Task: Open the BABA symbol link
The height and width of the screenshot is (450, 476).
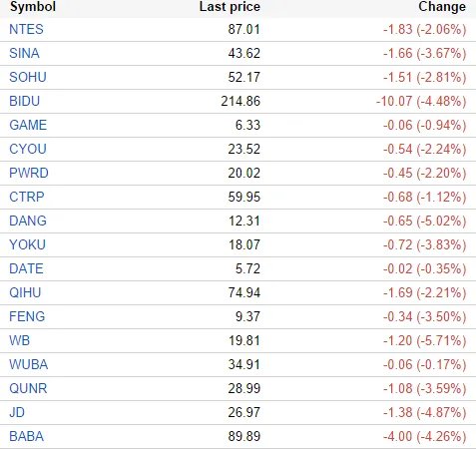Action: click(x=27, y=436)
